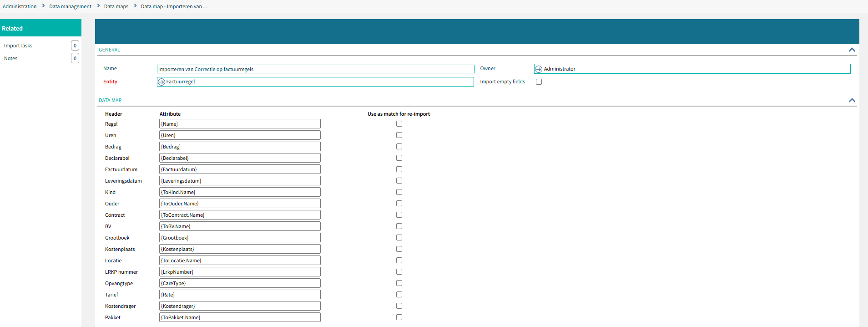Viewport: 868px width, 327px height.
Task: Select the LrkpNumber attribute field
Action: click(240, 272)
